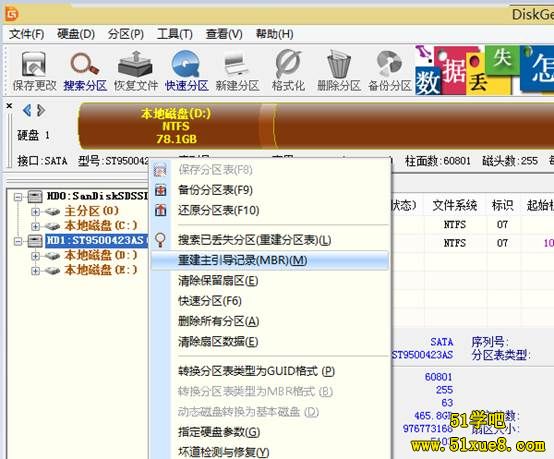Select 快速分区(F6) in the context menu
The height and width of the screenshot is (459, 554).
coord(270,301)
